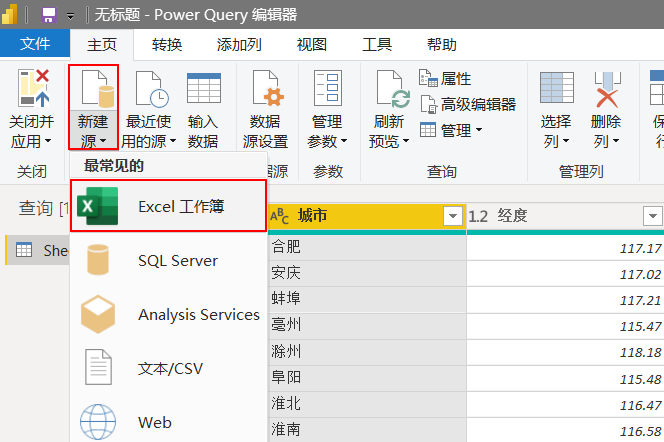Open the 城市 column filter dropdown
The image size is (664, 442).
453,216
